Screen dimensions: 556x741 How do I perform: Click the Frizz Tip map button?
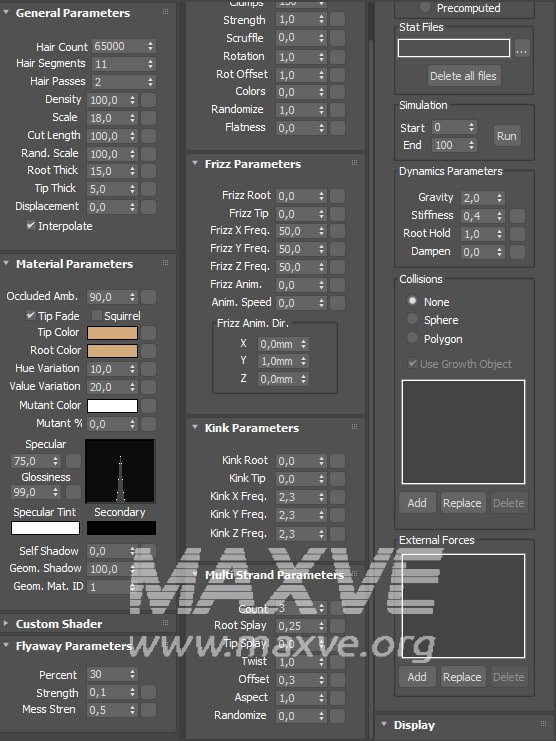pos(337,214)
